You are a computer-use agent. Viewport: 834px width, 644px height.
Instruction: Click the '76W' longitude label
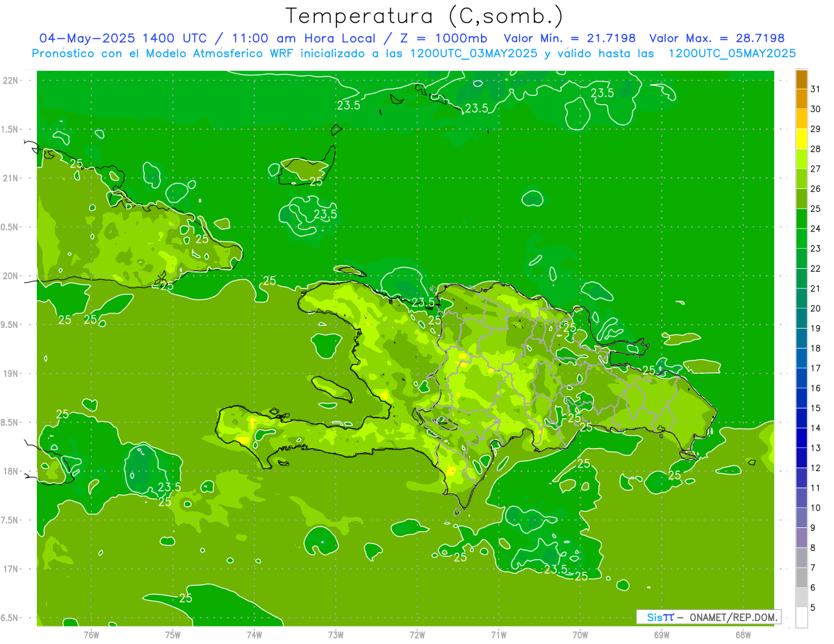coord(91,634)
